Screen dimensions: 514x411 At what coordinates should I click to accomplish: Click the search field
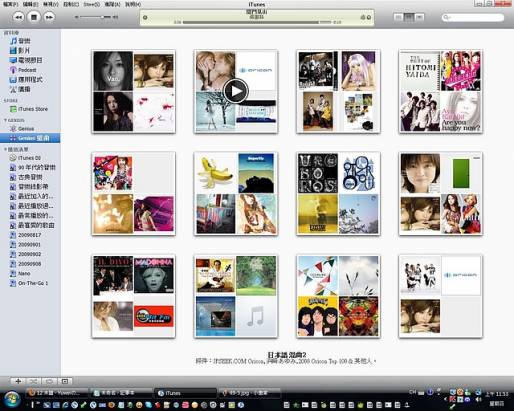pyautogui.click(x=473, y=17)
